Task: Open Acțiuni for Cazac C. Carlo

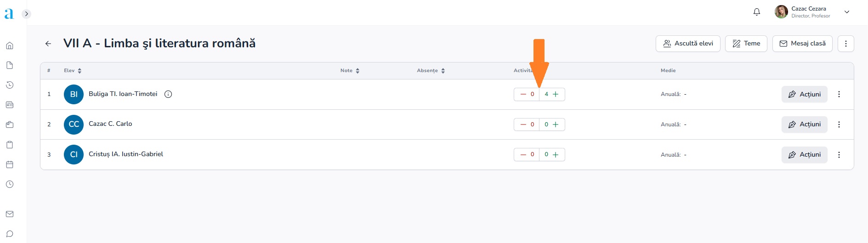Action: (804, 124)
